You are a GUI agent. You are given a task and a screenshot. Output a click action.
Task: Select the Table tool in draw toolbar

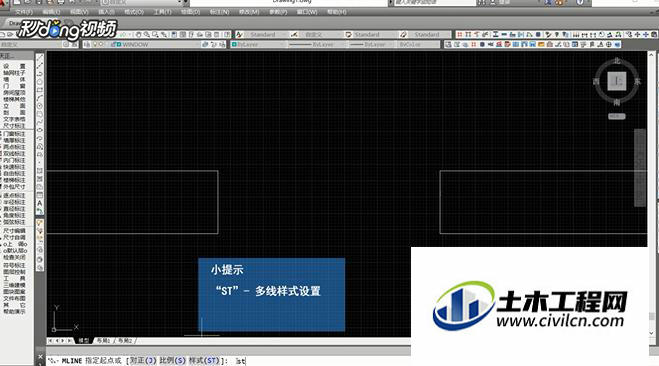click(x=40, y=195)
